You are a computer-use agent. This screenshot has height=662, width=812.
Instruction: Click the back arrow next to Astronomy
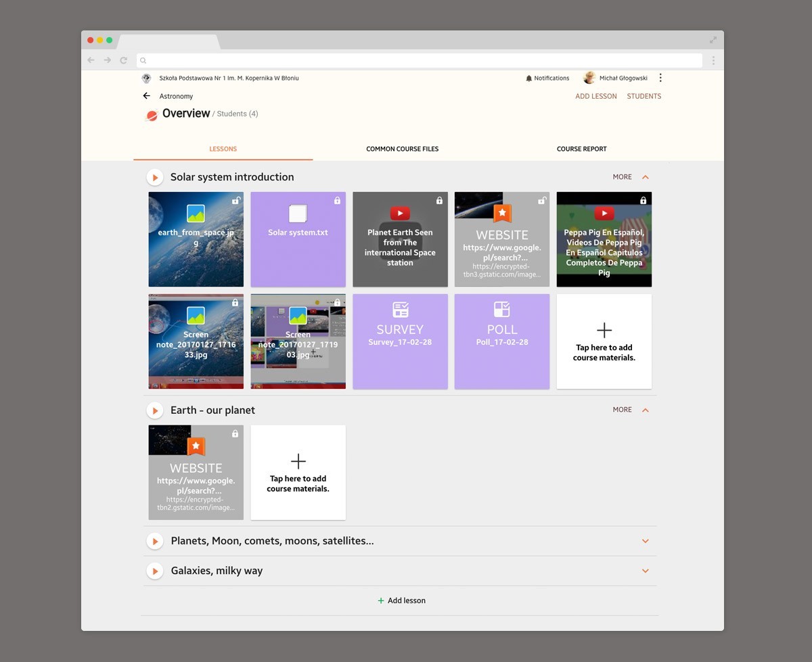[x=146, y=96]
